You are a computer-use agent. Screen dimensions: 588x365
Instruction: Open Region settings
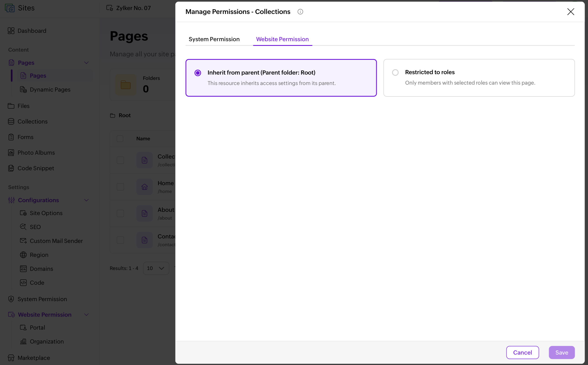pos(34,255)
